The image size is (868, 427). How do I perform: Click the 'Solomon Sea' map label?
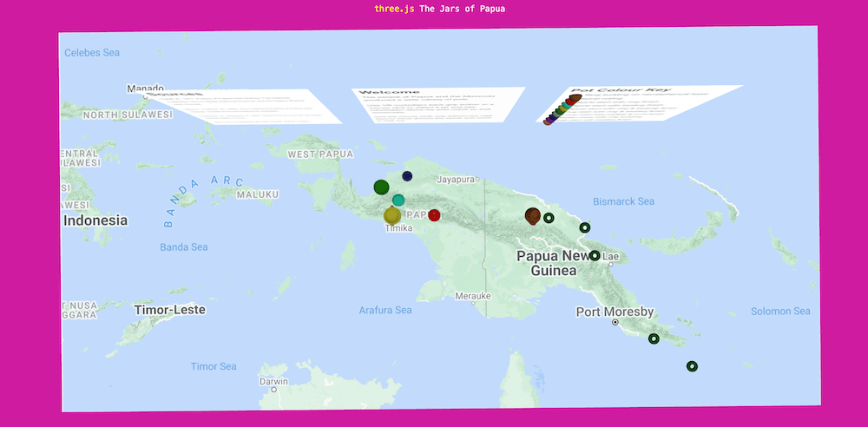point(780,312)
